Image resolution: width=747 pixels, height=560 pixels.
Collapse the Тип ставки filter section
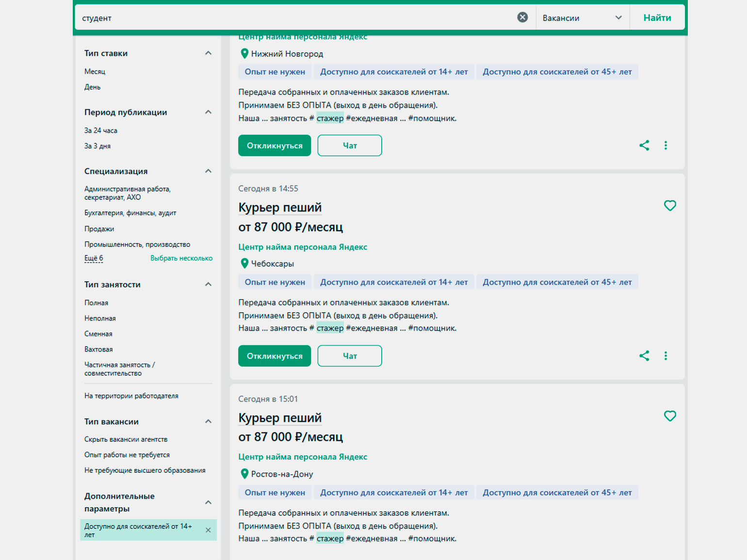point(208,53)
